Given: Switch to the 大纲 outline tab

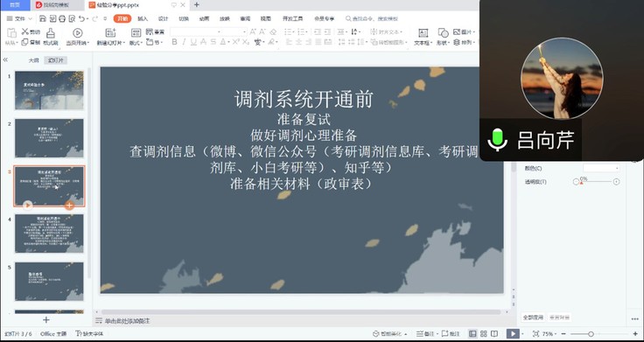Looking at the screenshot, I should tap(33, 60).
